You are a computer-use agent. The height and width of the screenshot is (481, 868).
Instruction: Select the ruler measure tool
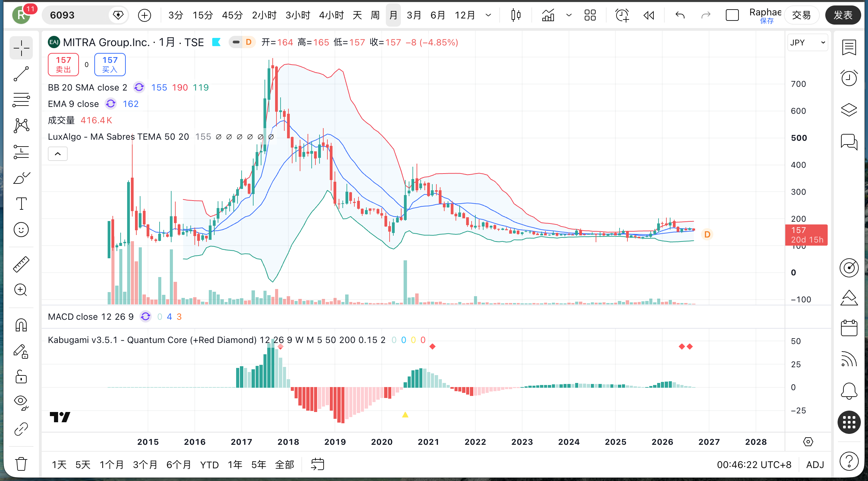[x=21, y=264]
